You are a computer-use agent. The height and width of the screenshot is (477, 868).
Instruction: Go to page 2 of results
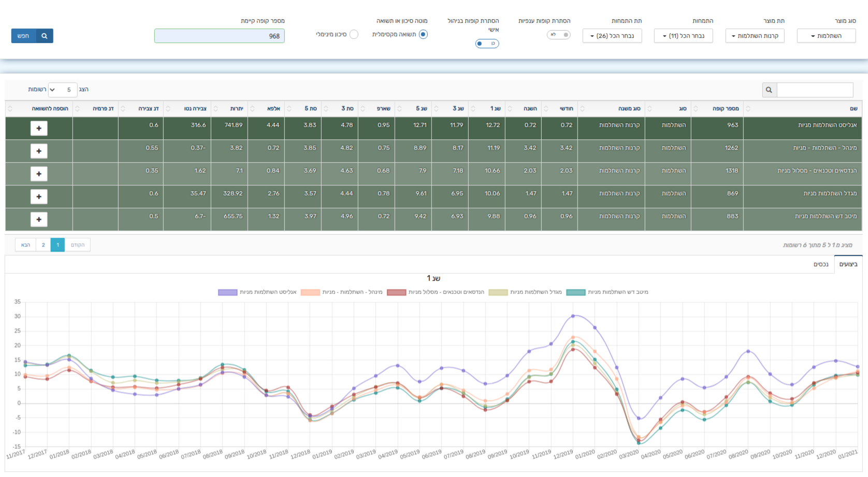tap(44, 245)
